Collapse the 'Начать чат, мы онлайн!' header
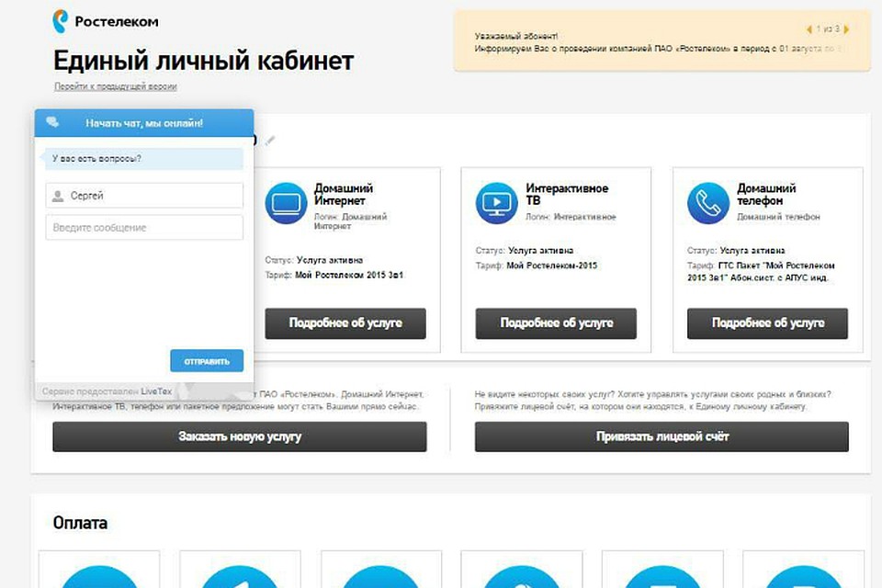Screen dimensions: 882x588 [x=144, y=123]
